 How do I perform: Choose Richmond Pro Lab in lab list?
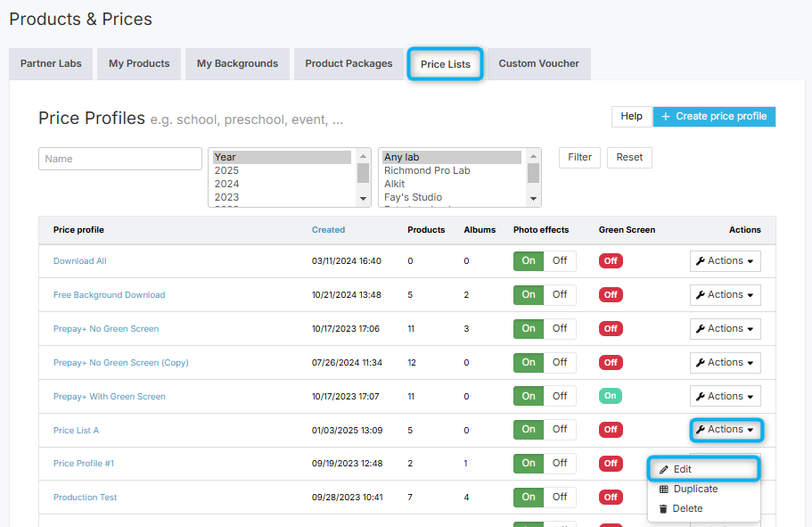pyautogui.click(x=452, y=170)
